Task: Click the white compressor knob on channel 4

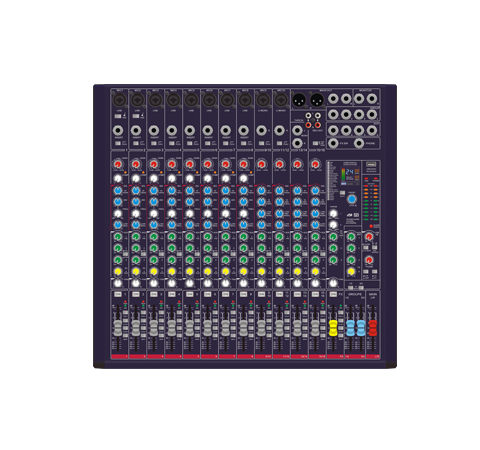Action: 172,178
